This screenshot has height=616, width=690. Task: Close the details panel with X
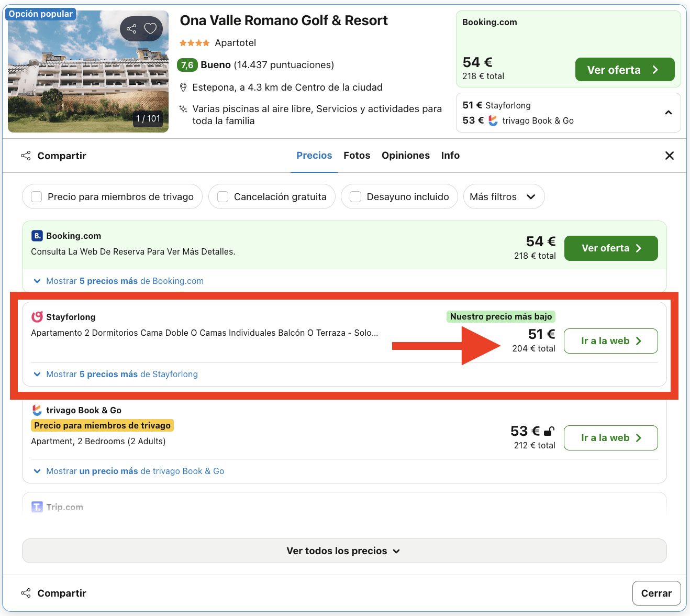669,156
